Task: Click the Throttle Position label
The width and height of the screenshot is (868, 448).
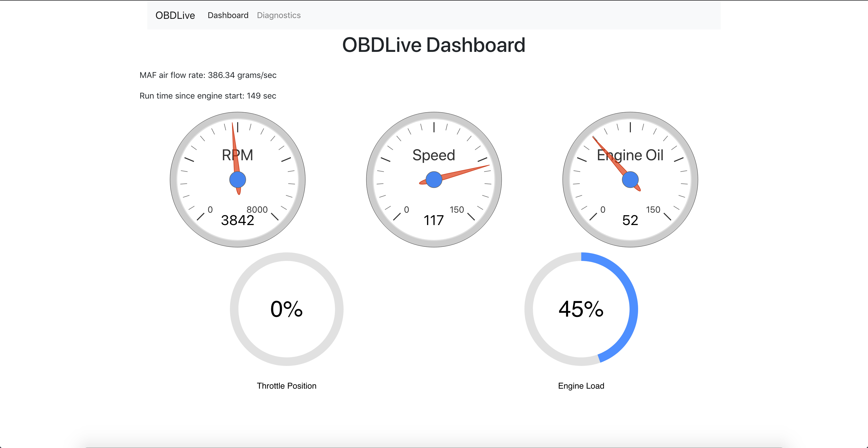Action: 286,386
